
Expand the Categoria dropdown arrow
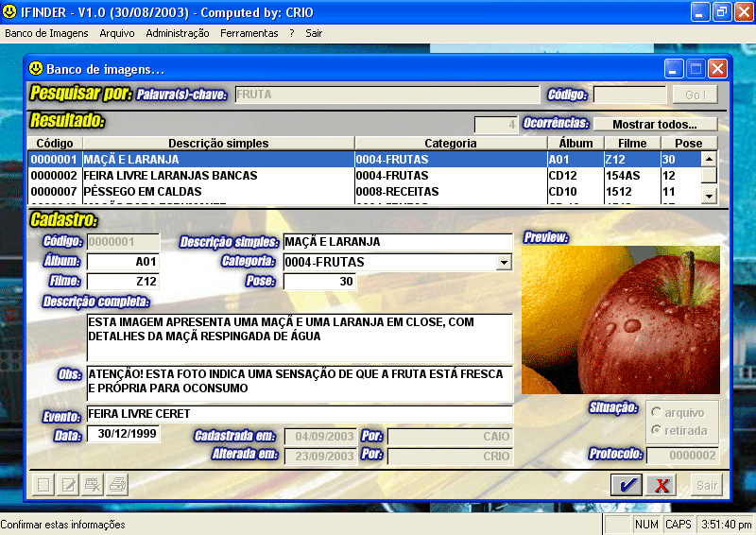coord(504,262)
